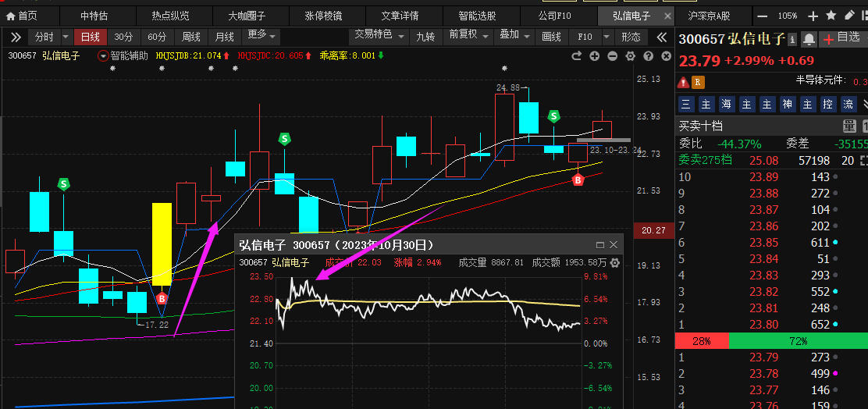Click the 量 icon in 买卖十档 header
The height and width of the screenshot is (409, 868).
coord(849,126)
